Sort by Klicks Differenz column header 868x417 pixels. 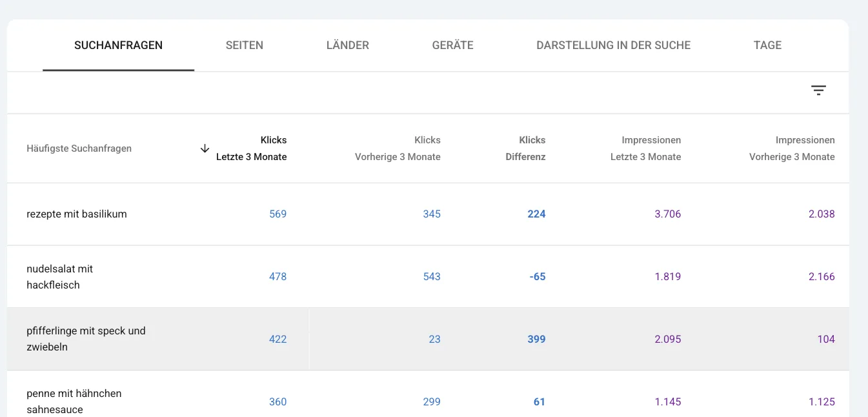click(x=525, y=148)
